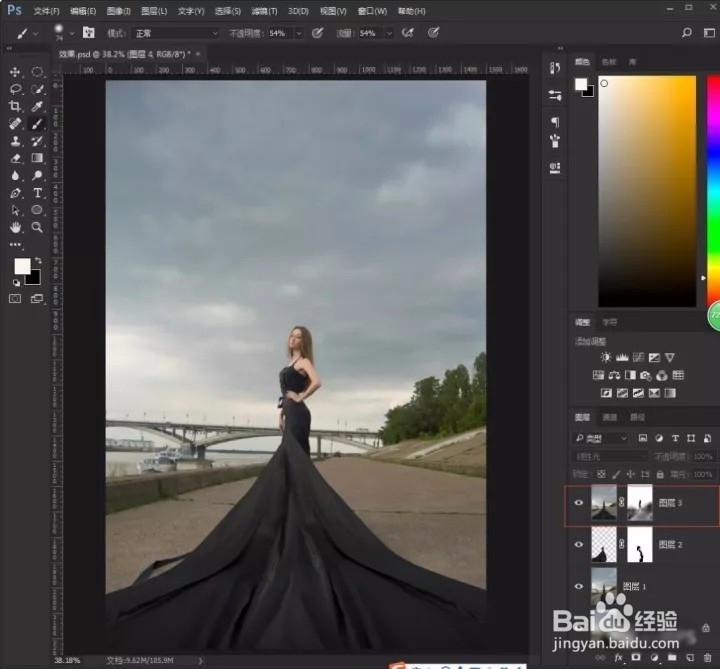Hide layer 图层 3 with eye icon
This screenshot has width=720, height=669.
pos(579,502)
